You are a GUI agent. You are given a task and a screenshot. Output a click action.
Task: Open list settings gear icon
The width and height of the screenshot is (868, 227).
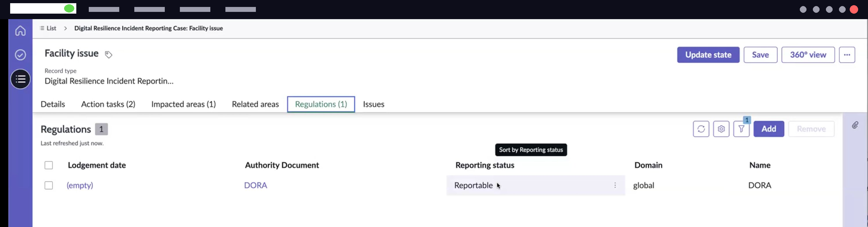click(x=721, y=129)
